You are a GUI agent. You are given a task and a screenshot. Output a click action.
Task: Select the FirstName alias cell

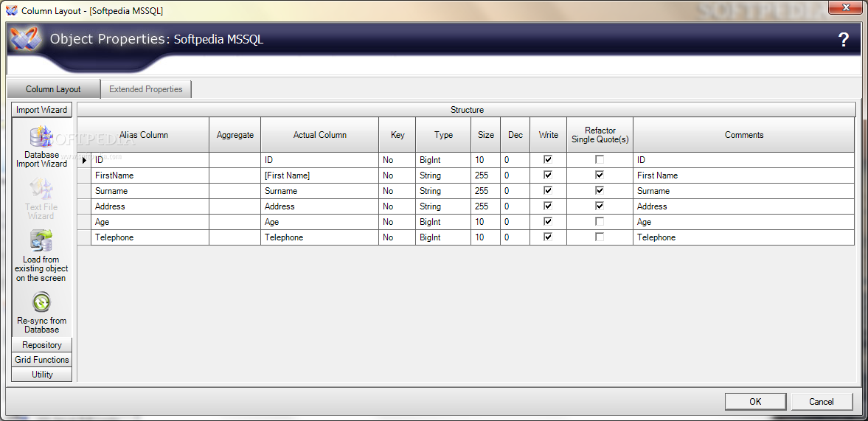pos(150,175)
